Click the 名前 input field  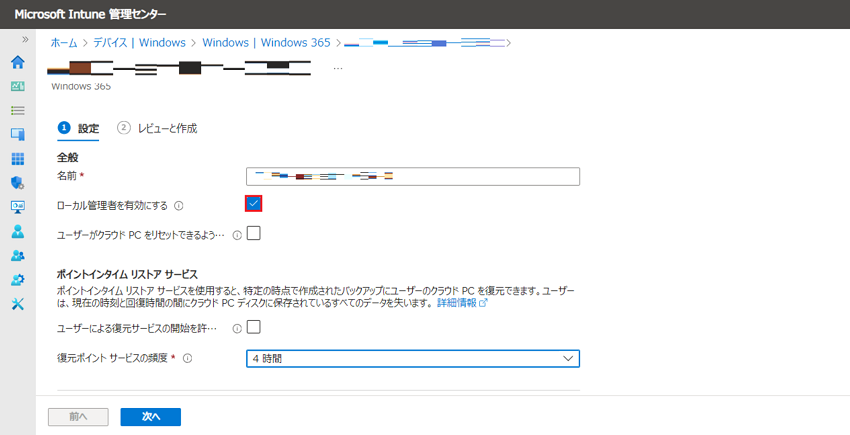coord(412,177)
